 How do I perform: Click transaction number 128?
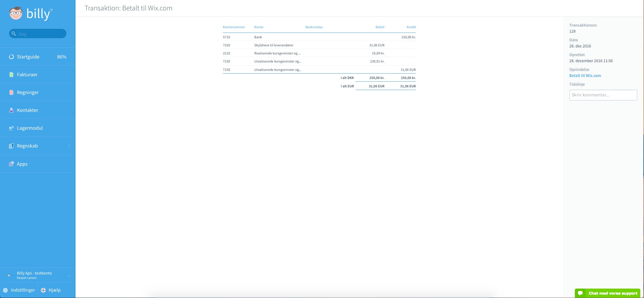572,31
